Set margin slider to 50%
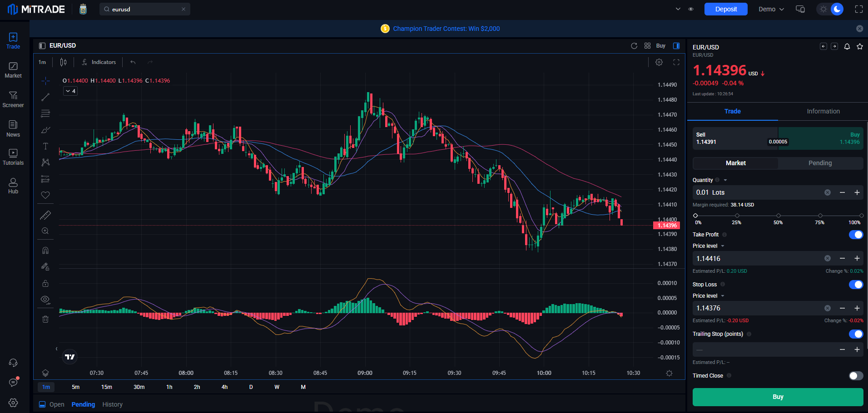Viewport: 868px width, 413px height. pyautogui.click(x=779, y=216)
